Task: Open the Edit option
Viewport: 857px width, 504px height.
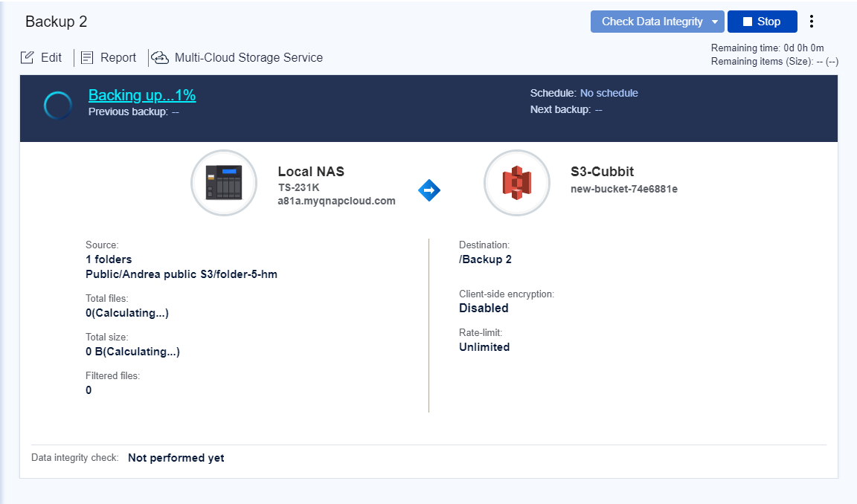Action: pyautogui.click(x=42, y=57)
